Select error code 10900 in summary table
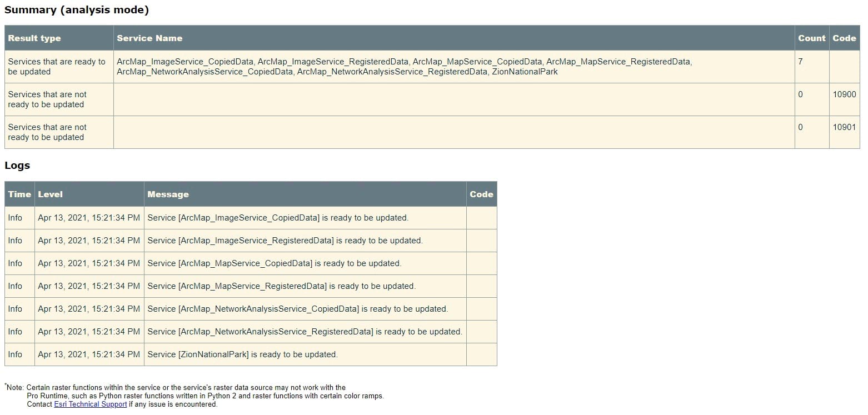 point(844,94)
